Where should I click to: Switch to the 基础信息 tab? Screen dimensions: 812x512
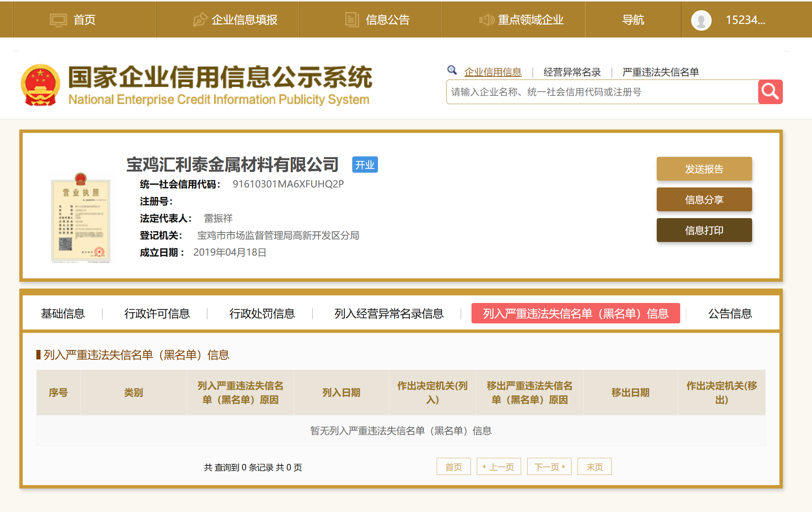[x=63, y=314]
